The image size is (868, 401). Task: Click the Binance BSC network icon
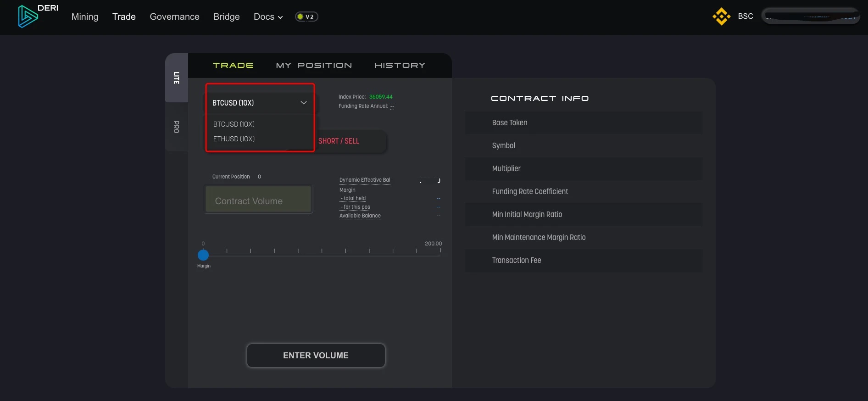click(721, 17)
